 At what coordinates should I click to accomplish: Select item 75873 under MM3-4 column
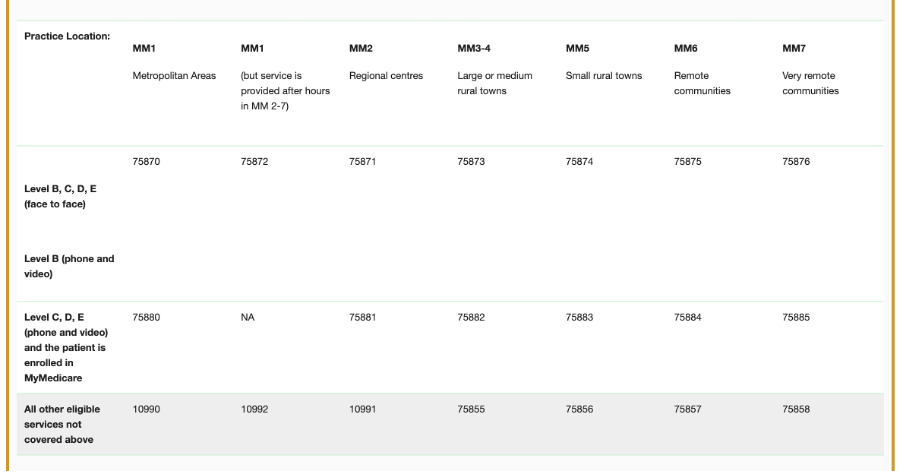[x=471, y=162]
